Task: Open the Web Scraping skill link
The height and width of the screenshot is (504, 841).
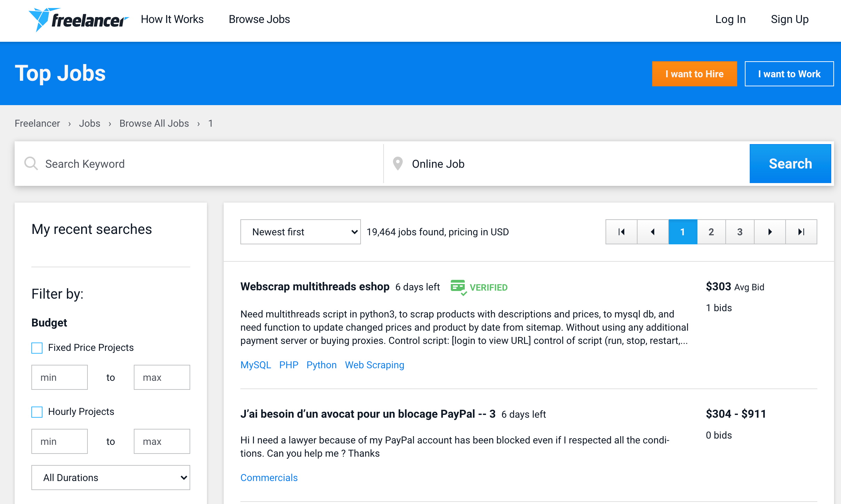Action: [374, 365]
